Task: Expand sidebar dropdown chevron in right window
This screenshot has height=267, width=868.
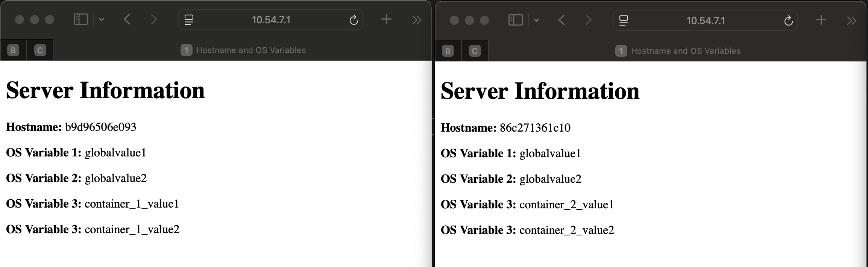Action: pos(536,20)
